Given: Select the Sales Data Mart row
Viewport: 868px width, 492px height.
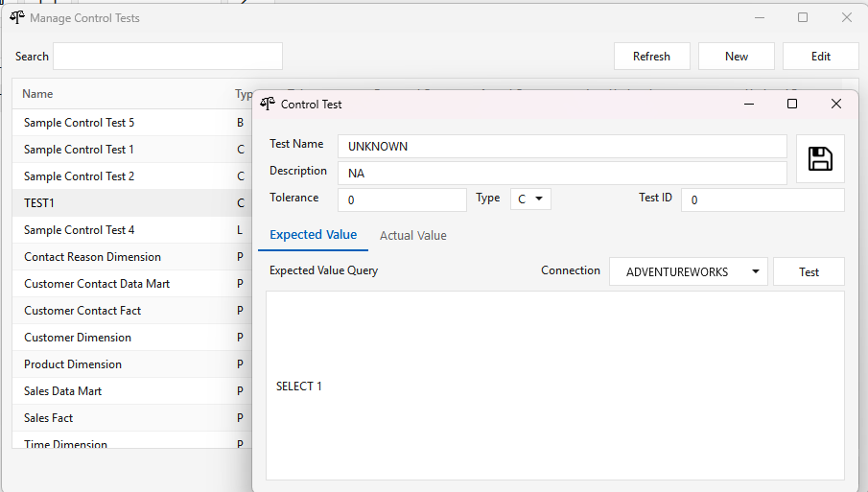Looking at the screenshot, I should tap(131, 390).
